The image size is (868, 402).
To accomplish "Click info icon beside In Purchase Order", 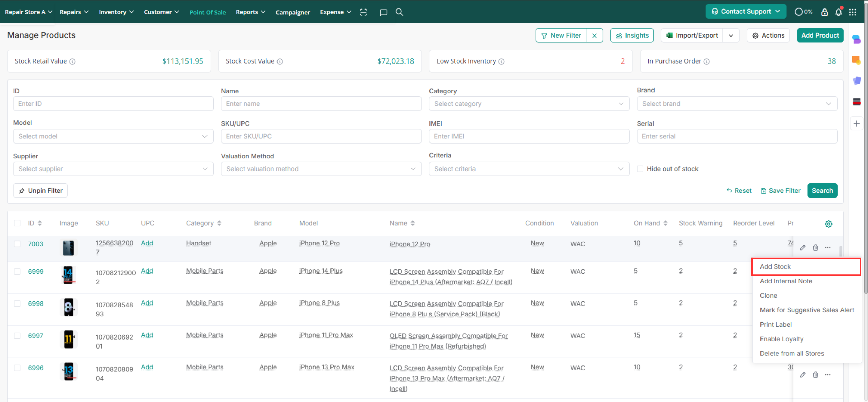I will pyautogui.click(x=706, y=61).
